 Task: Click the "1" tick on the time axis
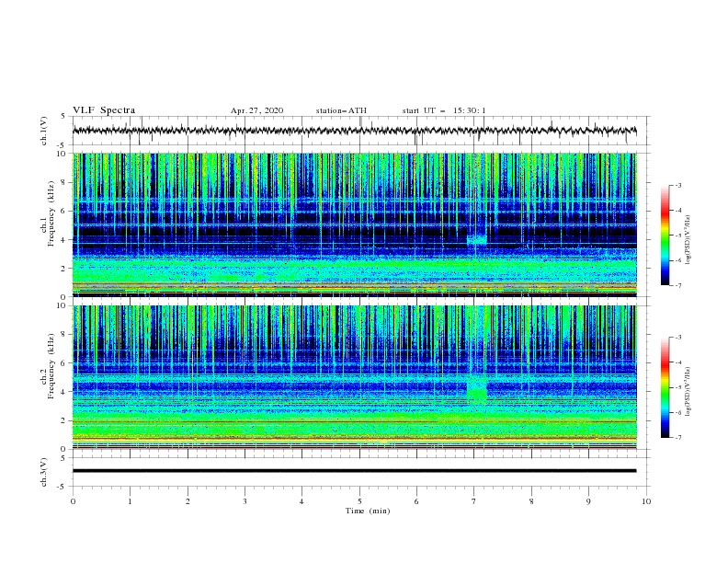130,501
